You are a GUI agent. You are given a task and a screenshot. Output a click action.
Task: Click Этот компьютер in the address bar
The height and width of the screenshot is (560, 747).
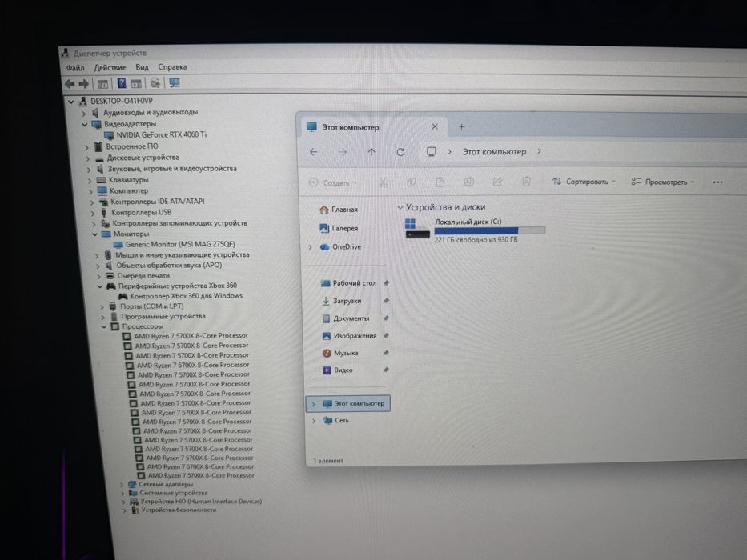[494, 151]
